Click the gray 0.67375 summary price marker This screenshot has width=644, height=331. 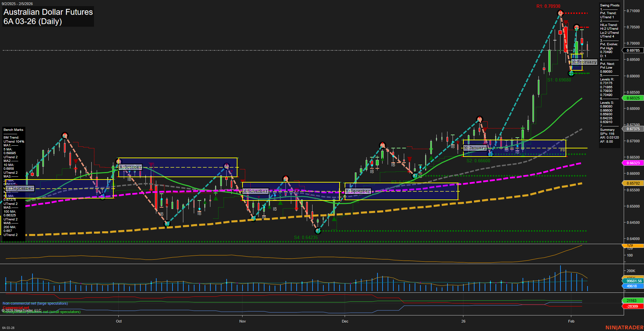point(632,129)
